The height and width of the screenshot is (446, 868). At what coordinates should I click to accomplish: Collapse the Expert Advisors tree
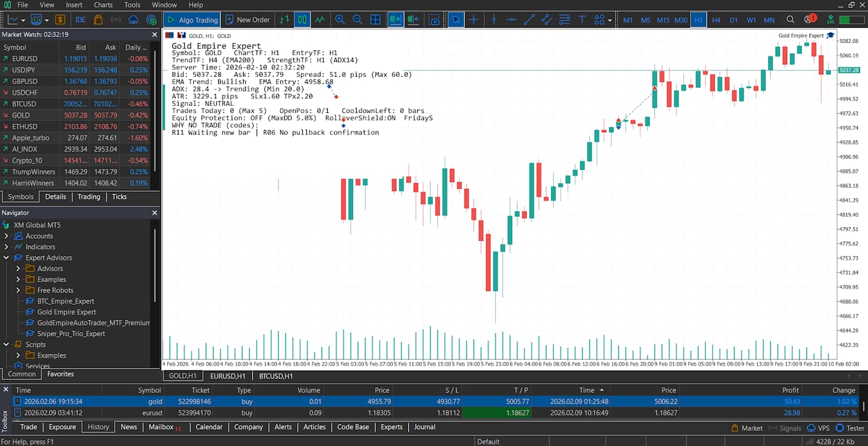click(6, 257)
